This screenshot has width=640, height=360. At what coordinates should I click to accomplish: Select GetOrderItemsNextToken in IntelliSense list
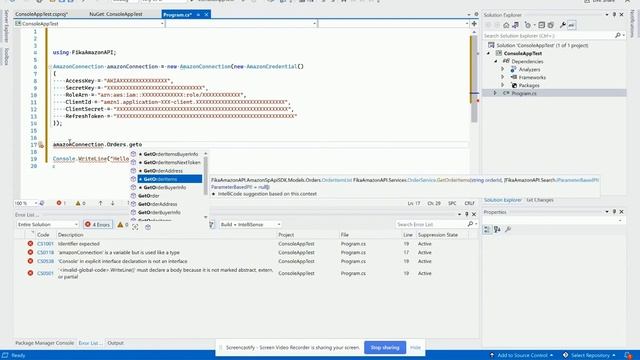point(172,162)
